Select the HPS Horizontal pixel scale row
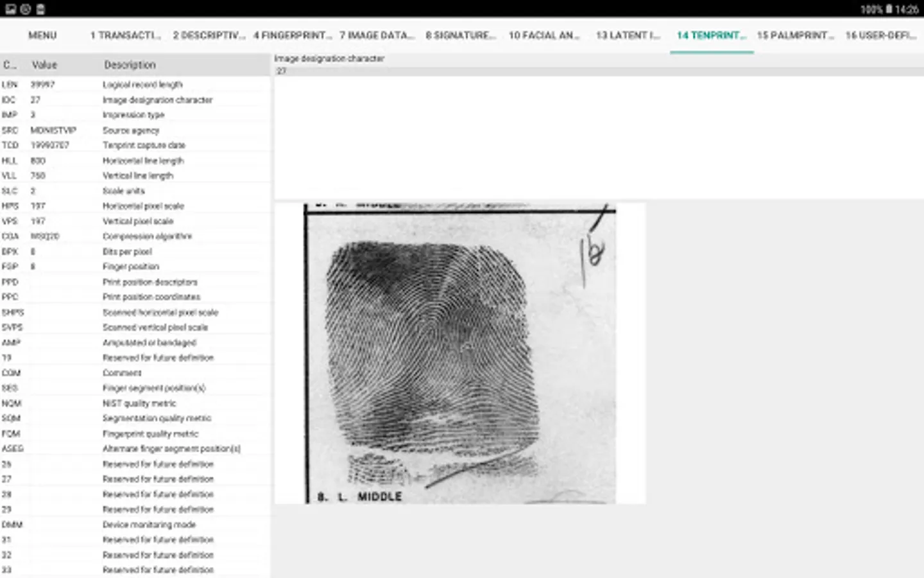The height and width of the screenshot is (578, 924). click(x=135, y=206)
